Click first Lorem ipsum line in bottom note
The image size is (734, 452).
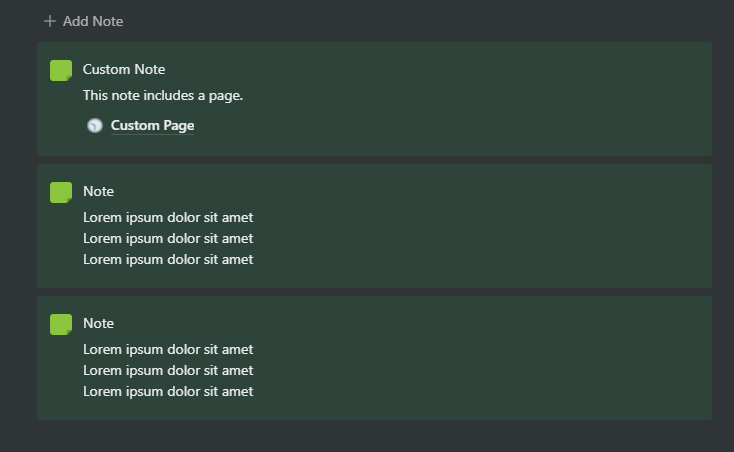pyautogui.click(x=168, y=349)
